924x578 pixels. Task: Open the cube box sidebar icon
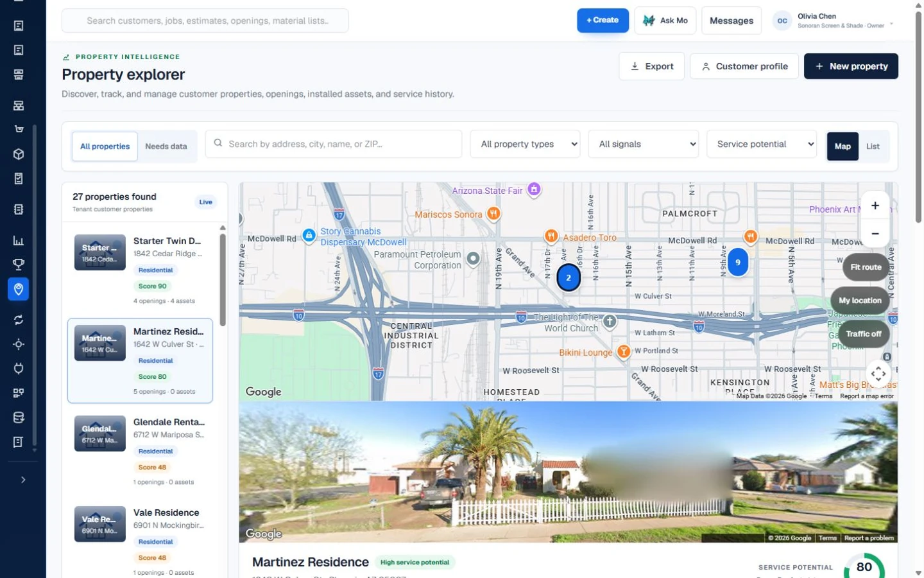19,154
